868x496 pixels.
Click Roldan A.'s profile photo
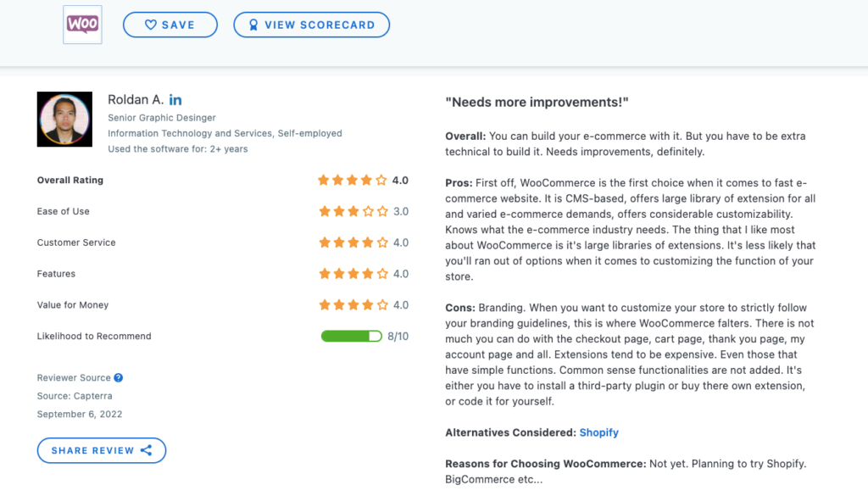point(64,120)
